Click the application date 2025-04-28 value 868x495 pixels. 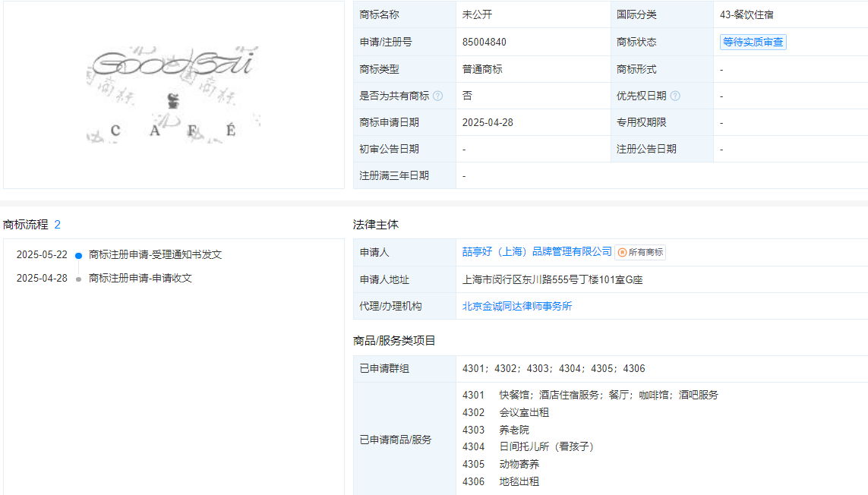[488, 122]
